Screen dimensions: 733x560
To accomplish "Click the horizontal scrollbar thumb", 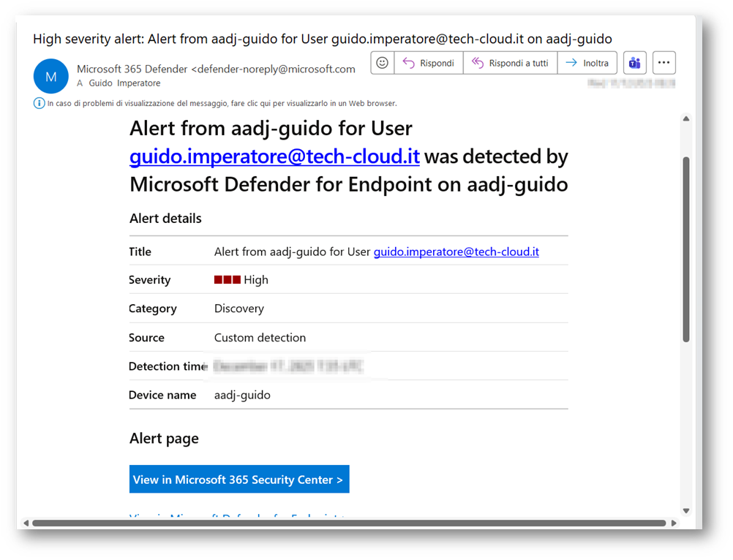I will (348, 523).
